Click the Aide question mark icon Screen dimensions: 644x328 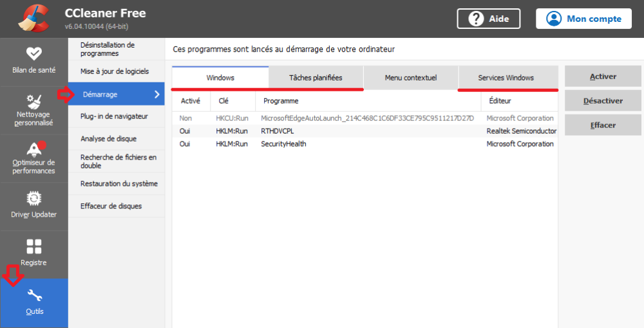click(x=476, y=19)
